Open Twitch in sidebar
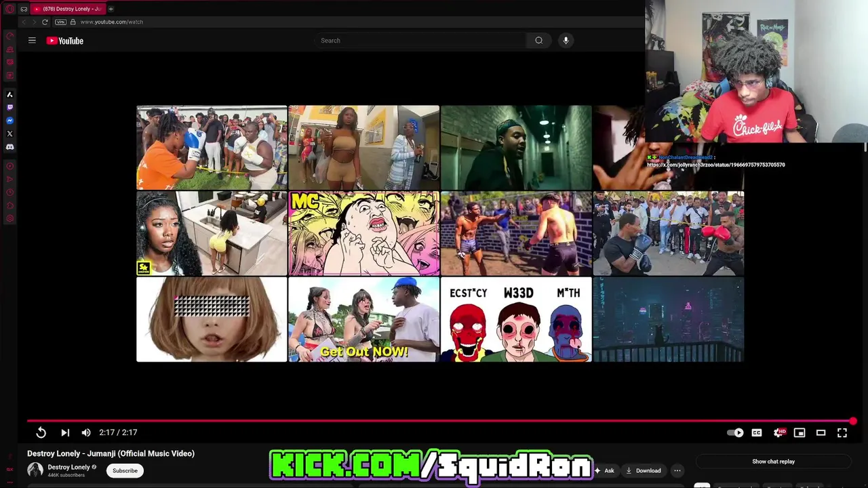 (x=9, y=108)
